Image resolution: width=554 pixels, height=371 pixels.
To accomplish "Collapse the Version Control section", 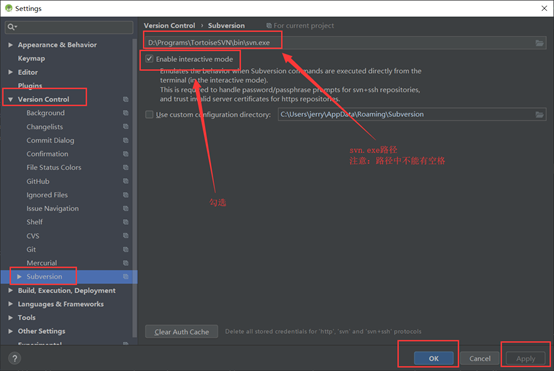I will pos(11,100).
